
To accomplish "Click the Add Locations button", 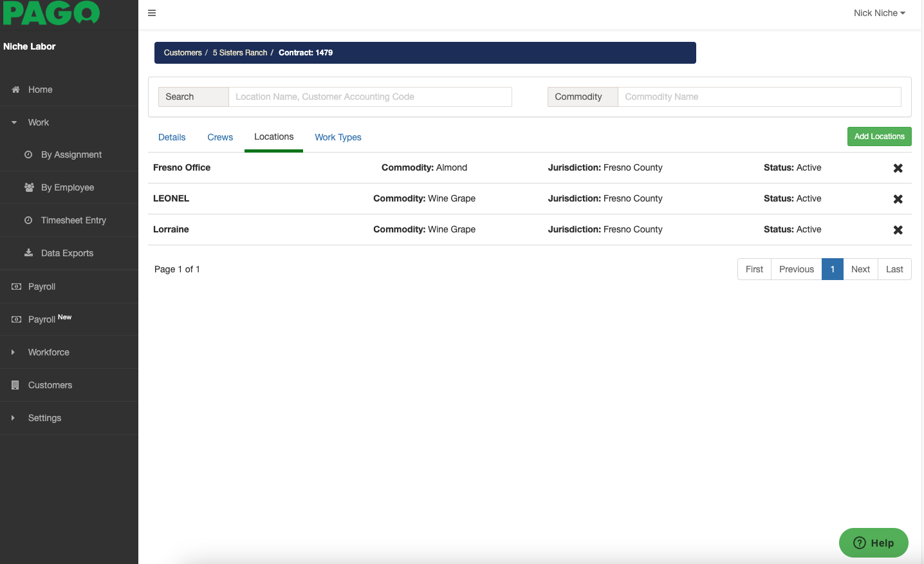I will click(879, 136).
